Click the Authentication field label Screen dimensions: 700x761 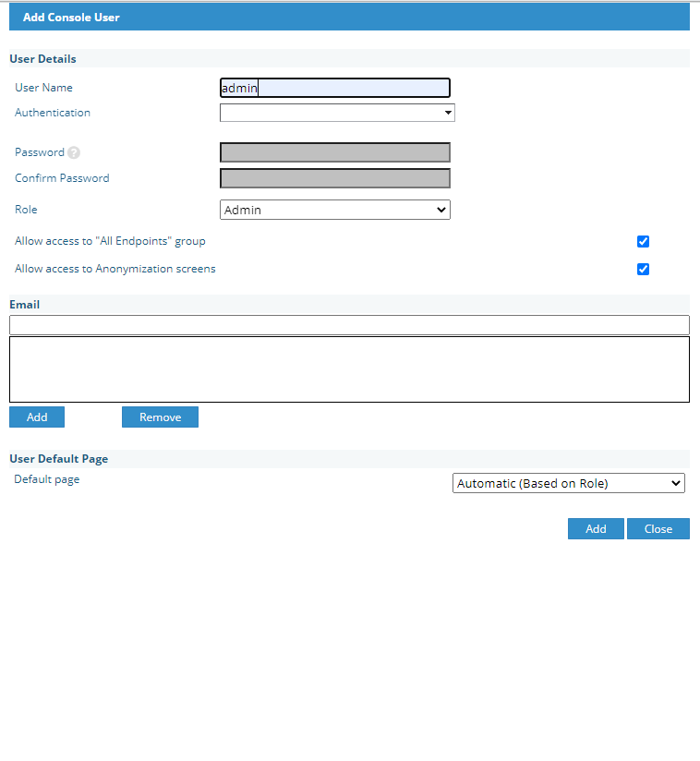click(x=53, y=113)
